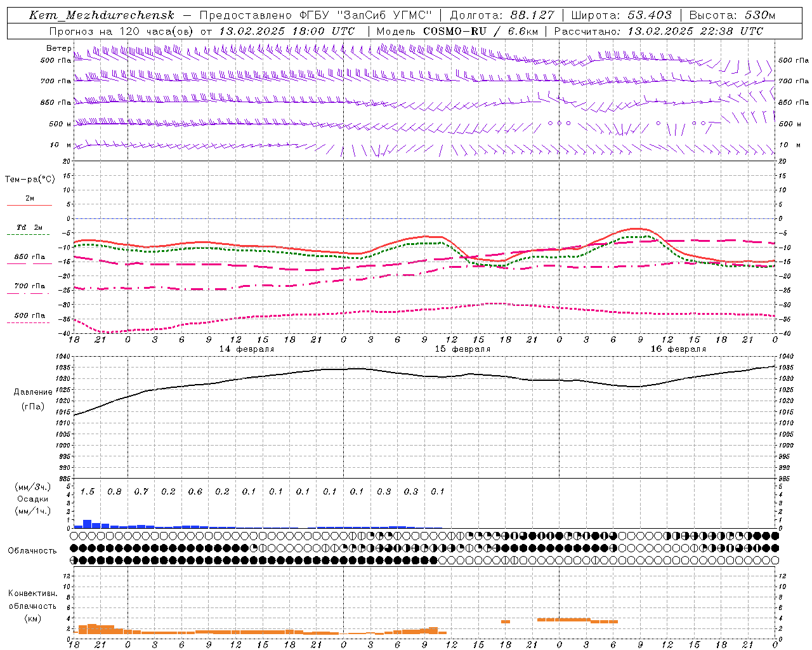The image size is (812, 650).
Task: Click the Рассчитано 13.02.2025 22:38 UTC timestamp
Action: click(x=658, y=31)
